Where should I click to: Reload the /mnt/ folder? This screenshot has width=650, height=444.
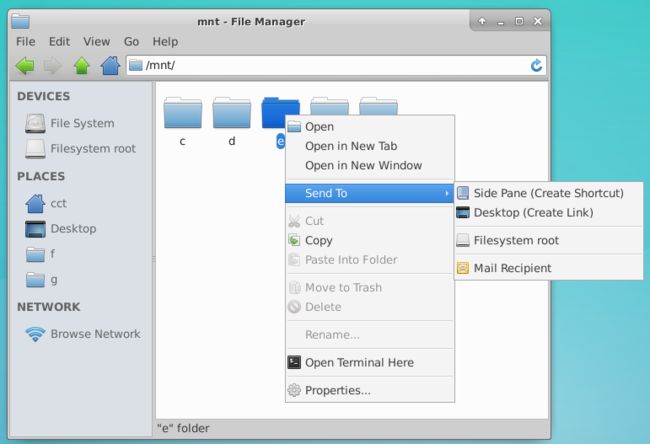[x=536, y=66]
